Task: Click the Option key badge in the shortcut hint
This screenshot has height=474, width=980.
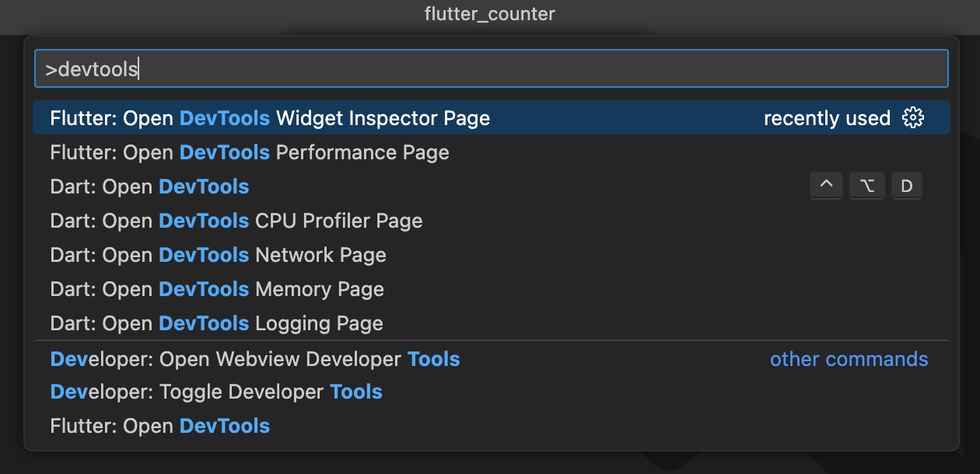Action: pos(866,185)
